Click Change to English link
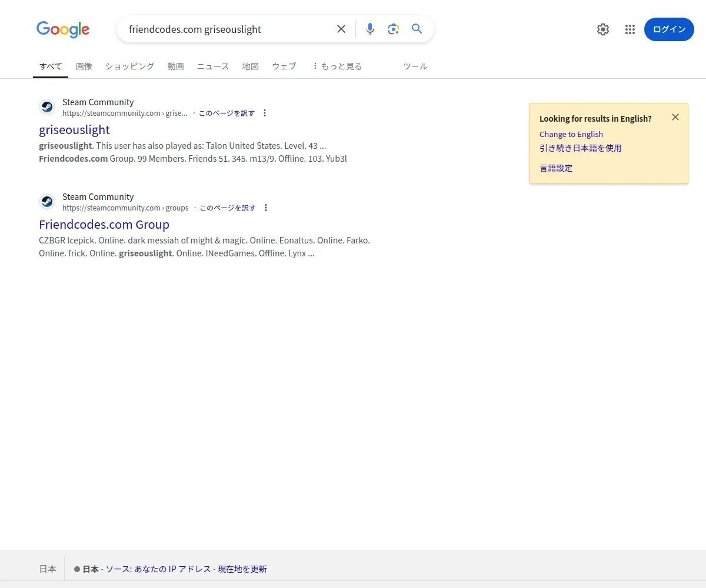 [x=571, y=134]
